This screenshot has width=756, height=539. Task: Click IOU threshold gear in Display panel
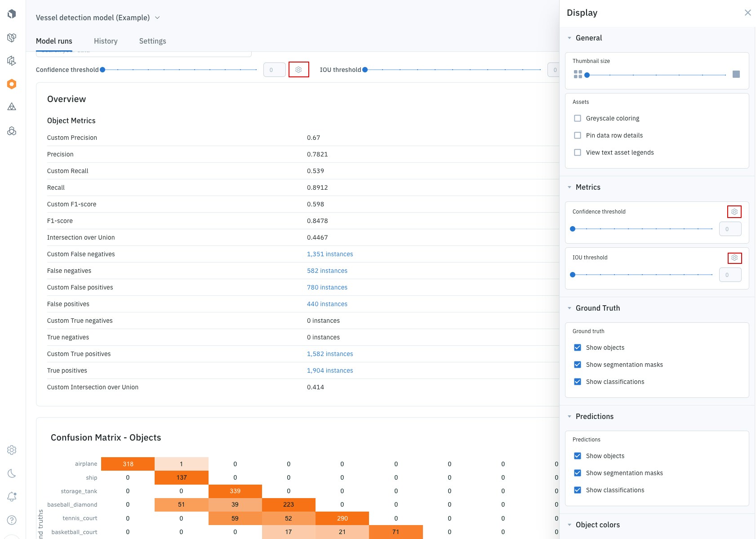tap(734, 258)
